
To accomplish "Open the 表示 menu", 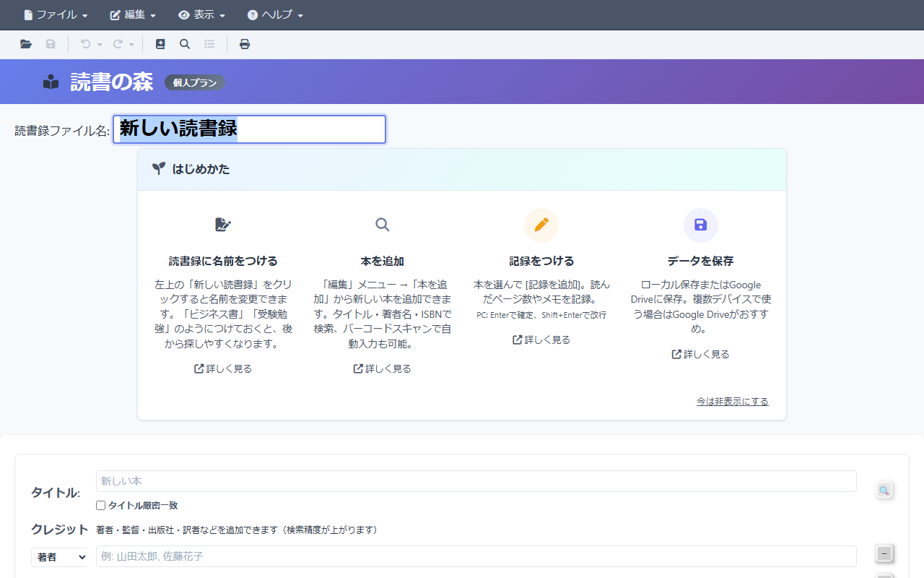I will click(x=202, y=14).
